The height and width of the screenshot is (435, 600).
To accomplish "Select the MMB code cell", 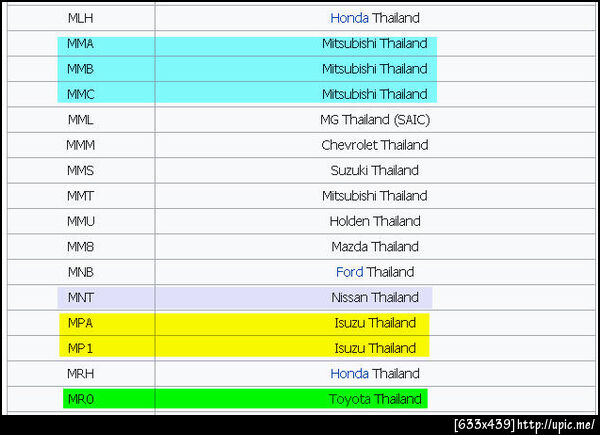I will 80,69.
